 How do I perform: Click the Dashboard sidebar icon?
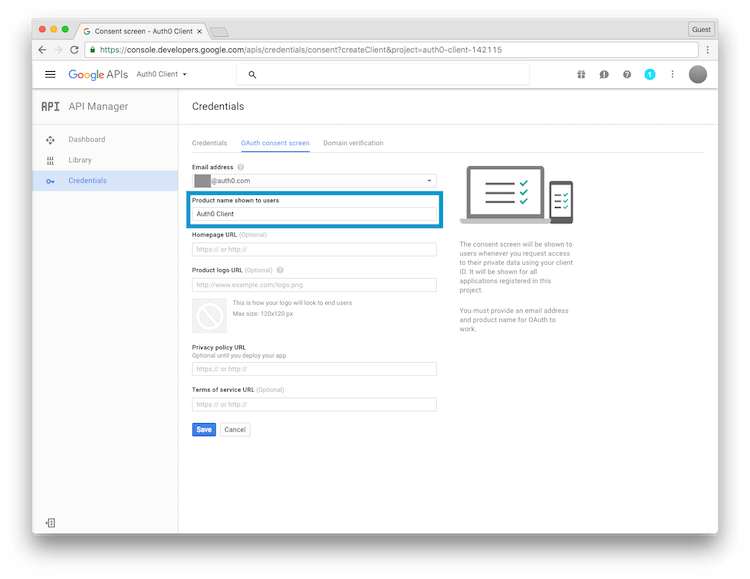tap(50, 140)
